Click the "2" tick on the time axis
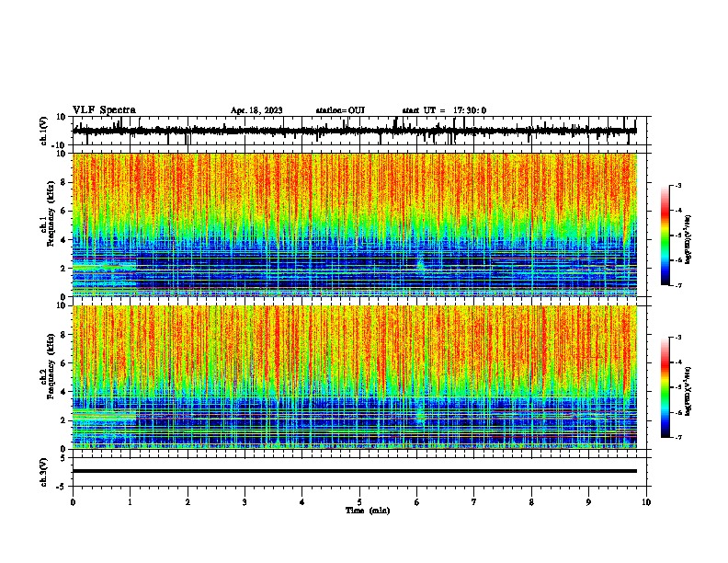 (188, 502)
